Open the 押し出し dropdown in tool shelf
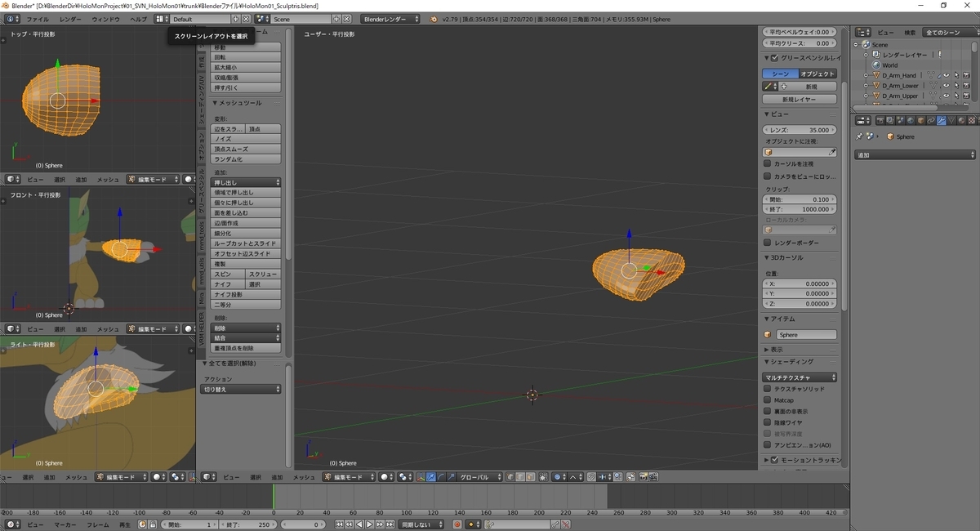This screenshot has width=980, height=531. tap(246, 182)
